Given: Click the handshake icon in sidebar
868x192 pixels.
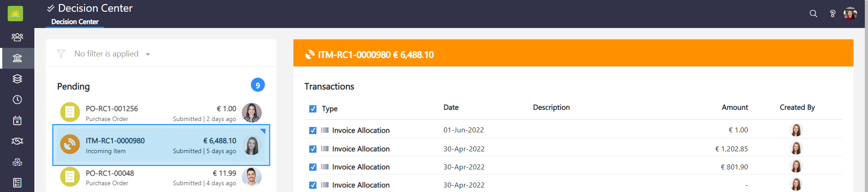Looking at the screenshot, I should [x=17, y=141].
